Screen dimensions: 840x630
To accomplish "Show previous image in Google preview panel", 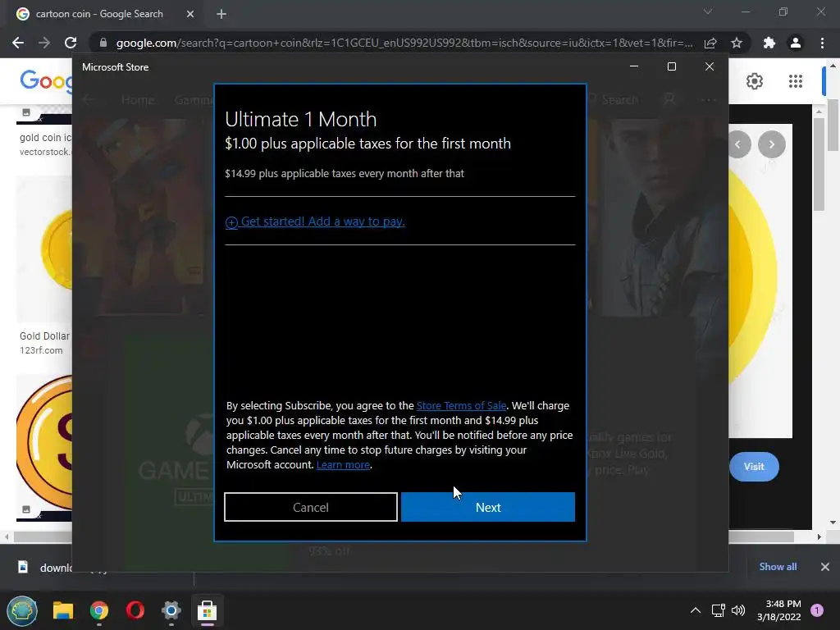I will pyautogui.click(x=739, y=144).
